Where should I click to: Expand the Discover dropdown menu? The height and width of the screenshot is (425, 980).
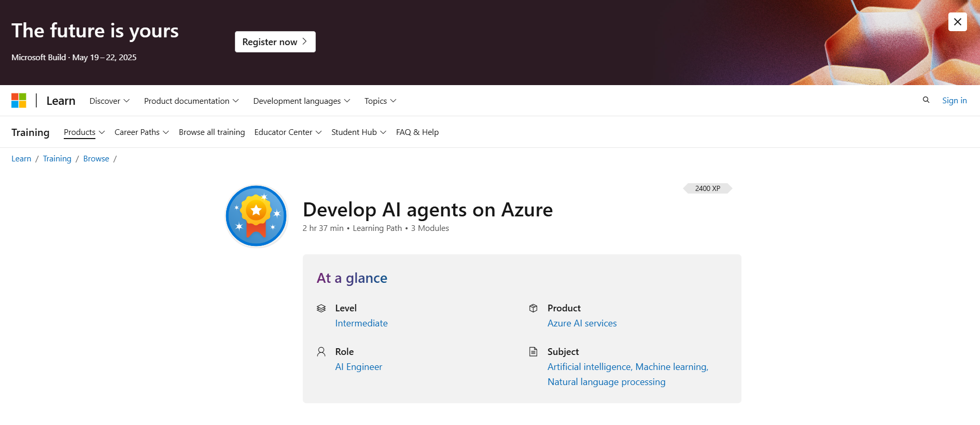[109, 101]
